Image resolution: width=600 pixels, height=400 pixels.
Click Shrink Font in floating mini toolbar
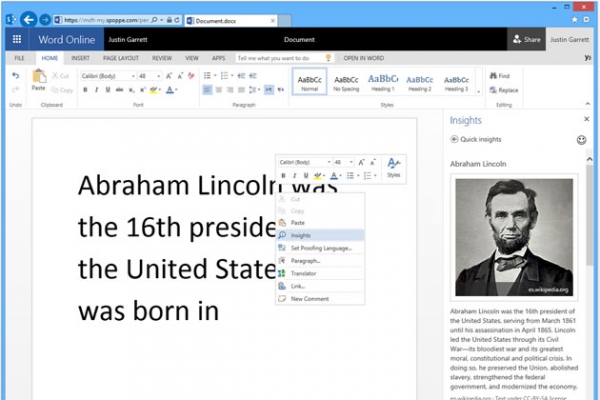373,162
